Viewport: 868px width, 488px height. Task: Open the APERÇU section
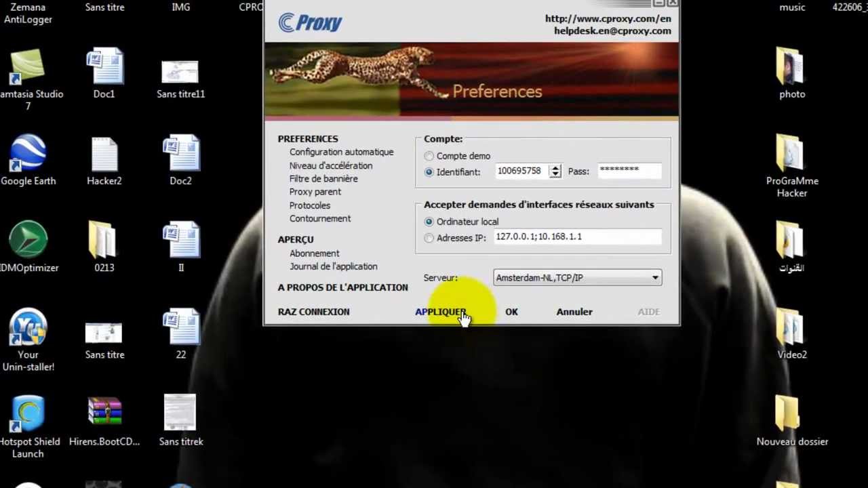(296, 239)
